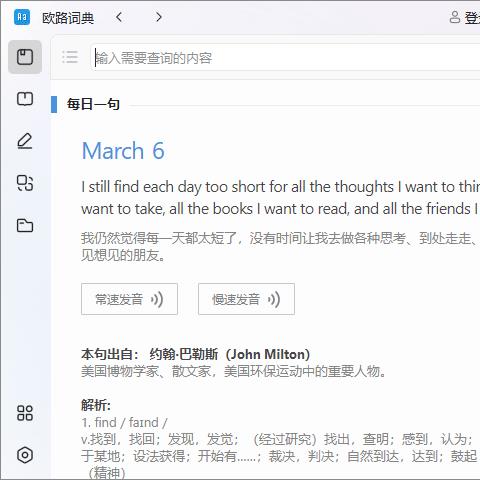Open the dictionary lookup sidebar icon
The image size is (480, 480).
point(25,57)
